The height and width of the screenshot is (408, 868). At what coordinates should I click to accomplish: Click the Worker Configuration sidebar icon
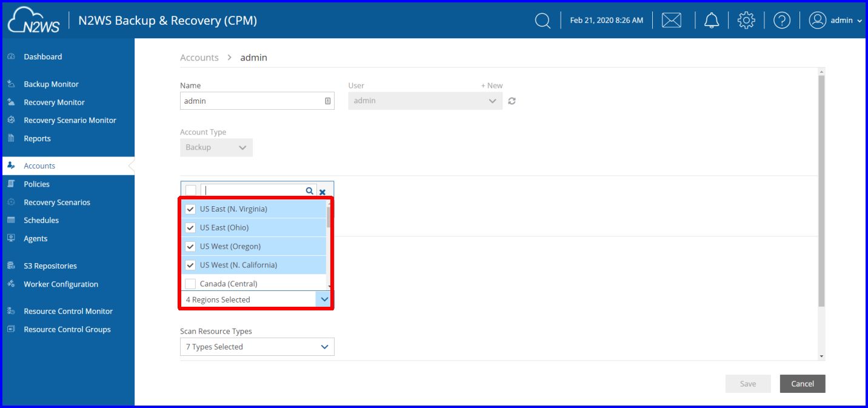(11, 284)
